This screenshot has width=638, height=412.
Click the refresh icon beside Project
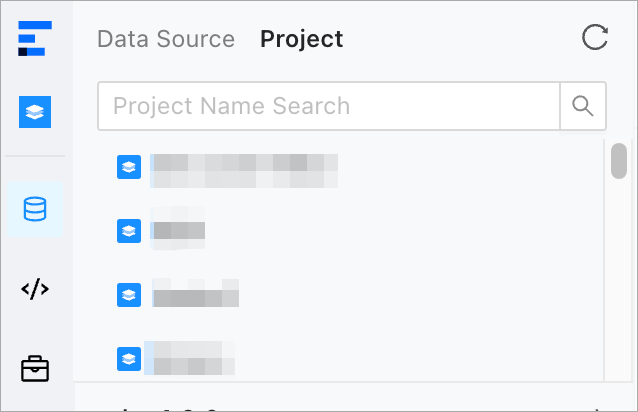(595, 39)
